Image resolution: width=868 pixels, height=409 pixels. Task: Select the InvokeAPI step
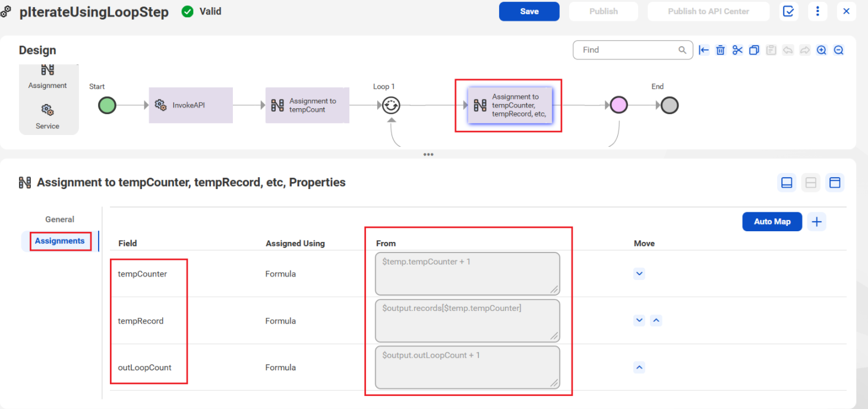click(191, 105)
